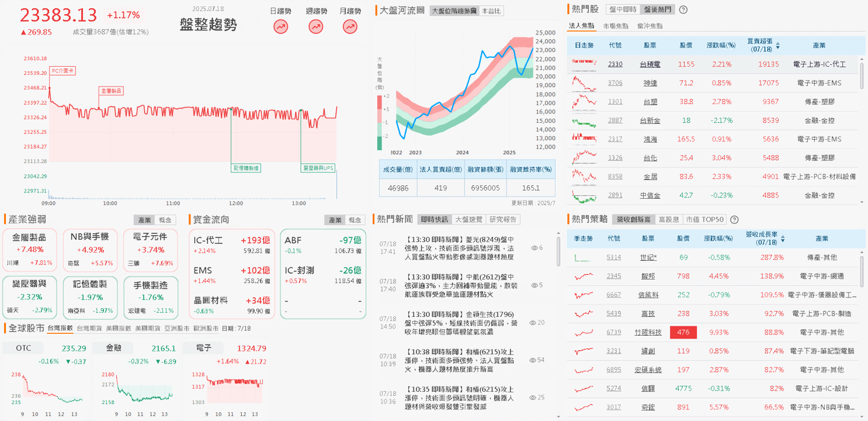
Task: Show the 研究報告 news tab
Action: 504,219
